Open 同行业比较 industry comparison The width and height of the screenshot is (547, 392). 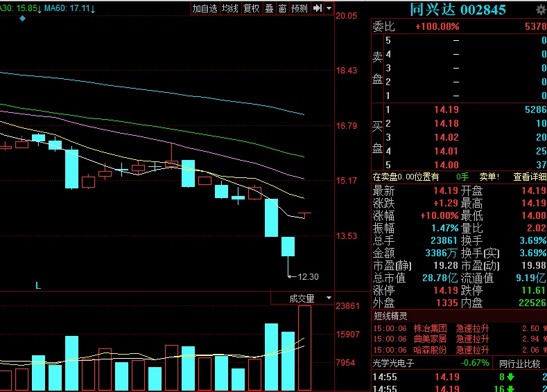[x=520, y=364]
